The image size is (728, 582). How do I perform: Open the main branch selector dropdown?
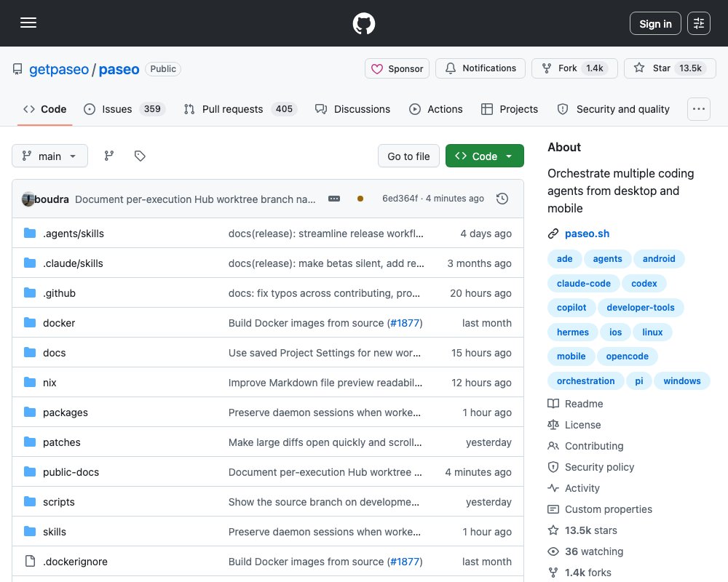coord(50,156)
